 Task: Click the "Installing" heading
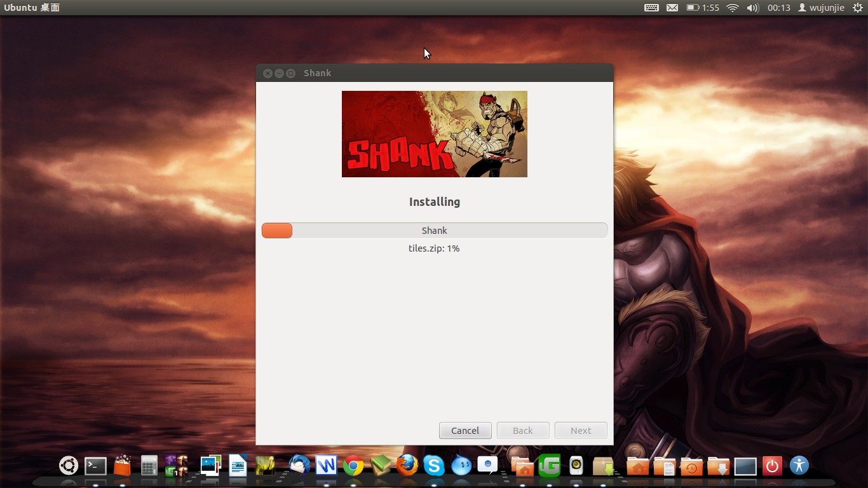point(435,201)
